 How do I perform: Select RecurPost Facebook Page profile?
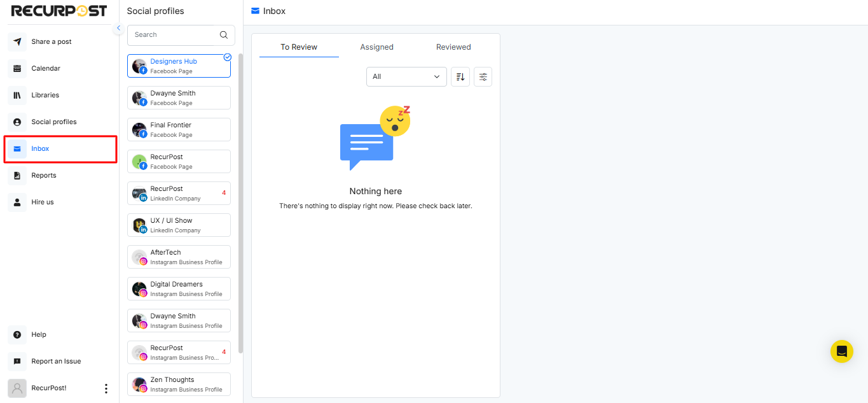point(179,162)
